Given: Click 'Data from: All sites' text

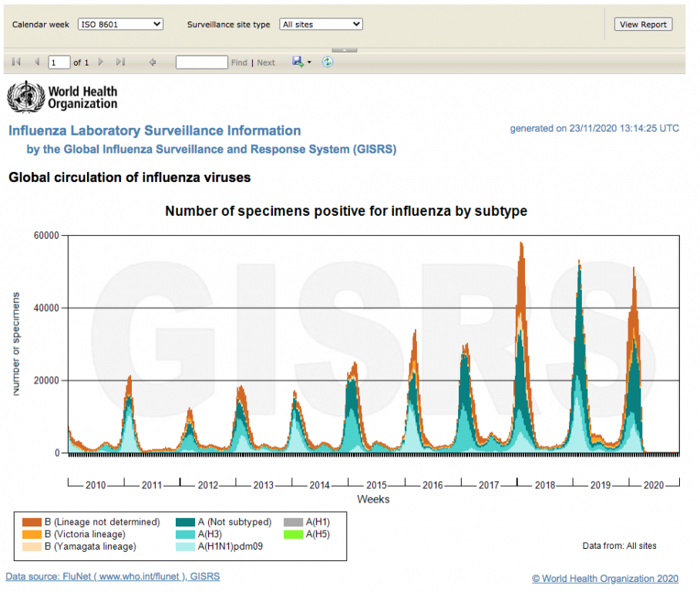Looking at the screenshot, I should [x=619, y=546].
